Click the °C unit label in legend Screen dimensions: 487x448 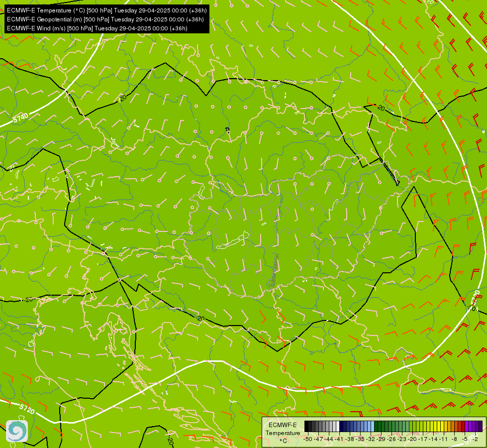[283, 441]
